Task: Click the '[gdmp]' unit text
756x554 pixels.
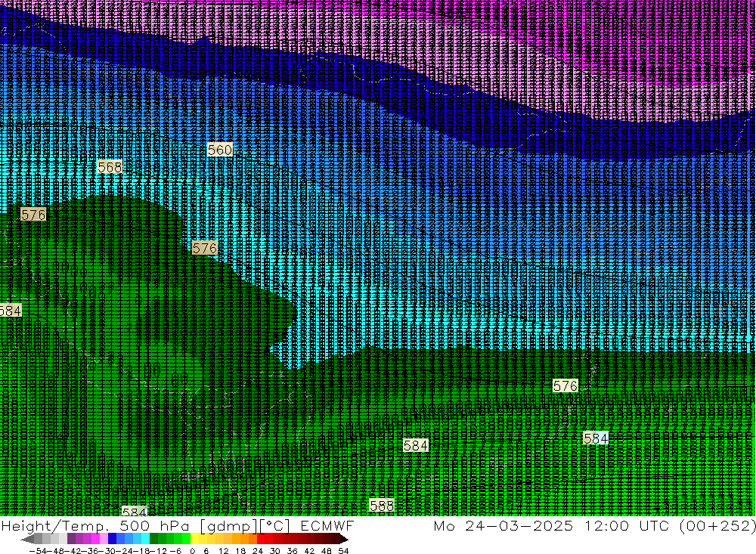Action: tap(228, 525)
